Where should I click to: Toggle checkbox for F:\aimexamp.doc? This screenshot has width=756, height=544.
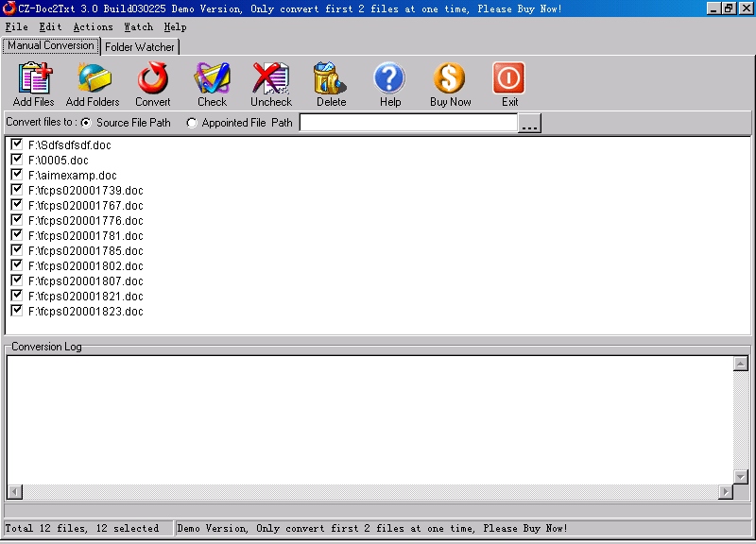click(x=16, y=175)
